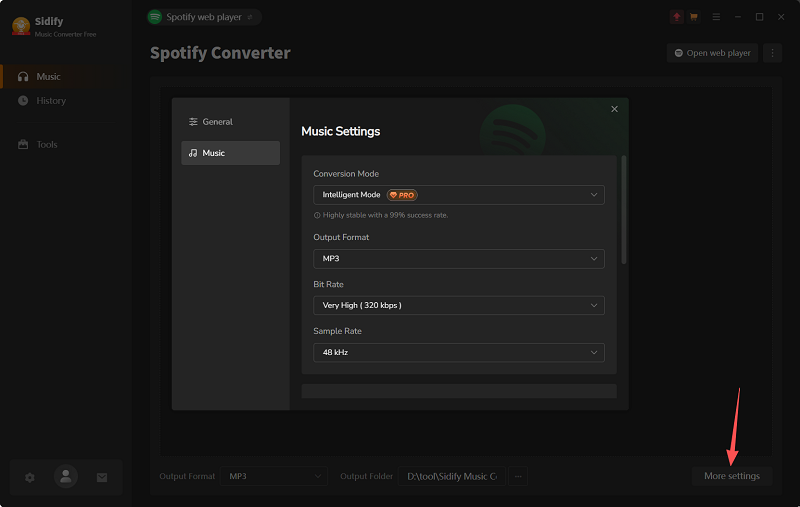Screen dimensions: 800x507
Task: Switch to General settings tab
Action: pyautogui.click(x=231, y=122)
